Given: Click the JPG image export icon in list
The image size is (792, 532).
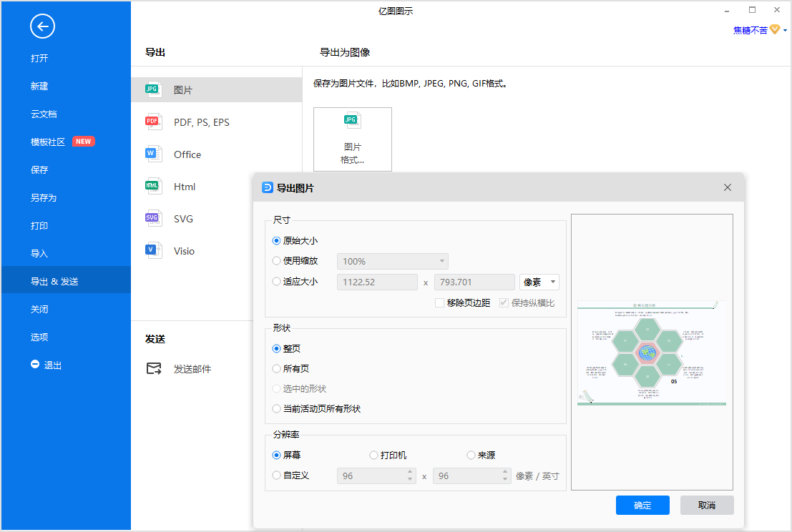Looking at the screenshot, I should point(153,90).
